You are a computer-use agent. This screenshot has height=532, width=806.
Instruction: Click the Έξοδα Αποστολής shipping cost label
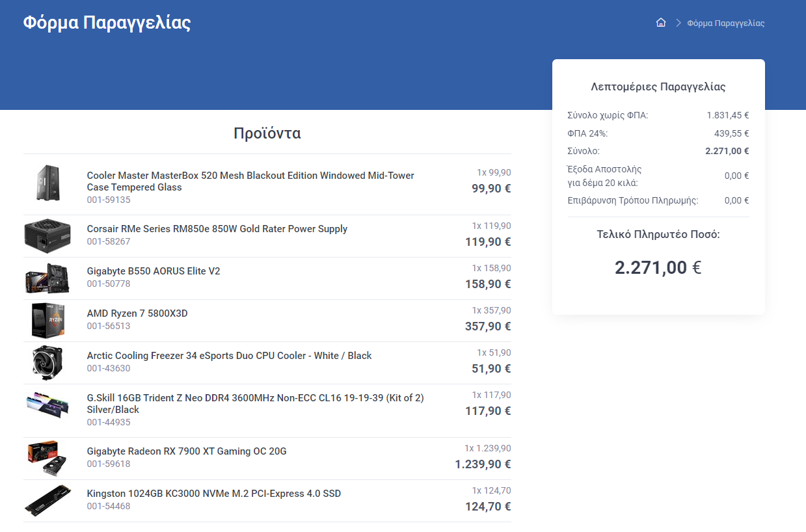pyautogui.click(x=604, y=176)
